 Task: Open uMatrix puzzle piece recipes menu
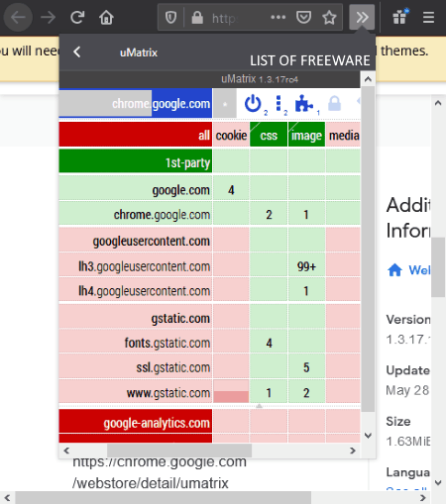[x=303, y=104]
